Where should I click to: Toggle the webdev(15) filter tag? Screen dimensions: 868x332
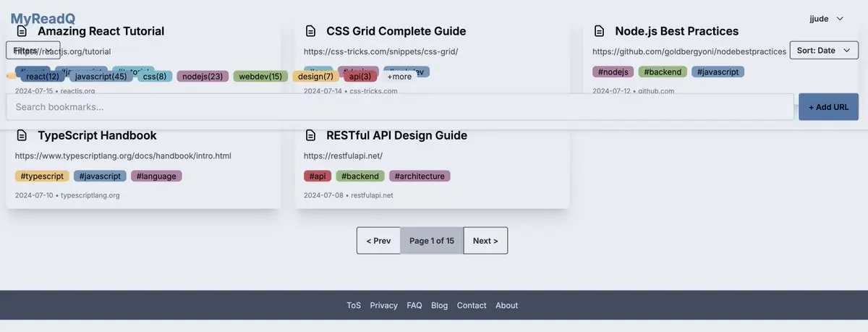pyautogui.click(x=260, y=77)
